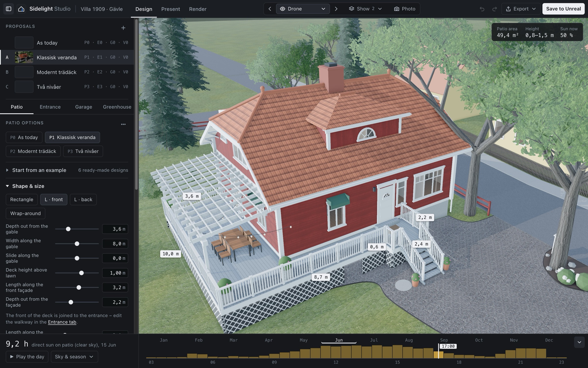
Task: Click Save to Unreal button
Action: (x=563, y=9)
